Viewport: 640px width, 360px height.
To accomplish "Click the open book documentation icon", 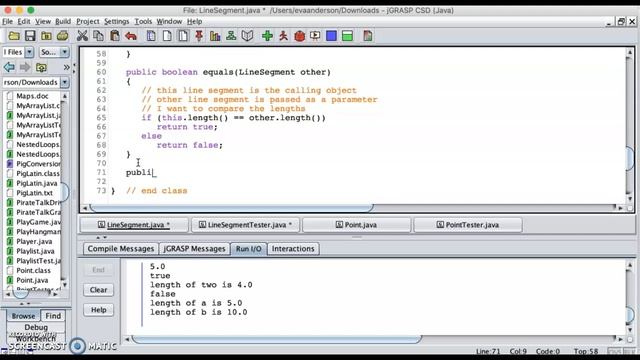I will click(247, 36).
